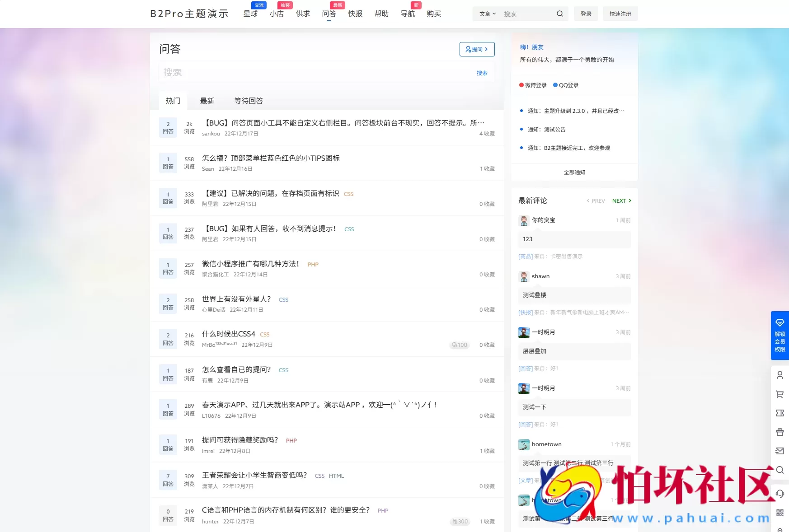789x532 pixels.
Task: Click the blue 解锁会员权限 badge
Action: 780,336
